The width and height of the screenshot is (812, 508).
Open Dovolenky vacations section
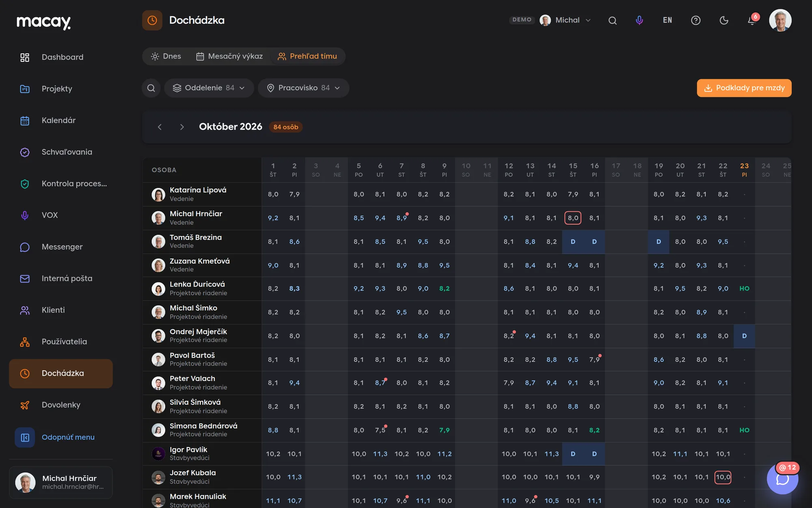[60, 405]
